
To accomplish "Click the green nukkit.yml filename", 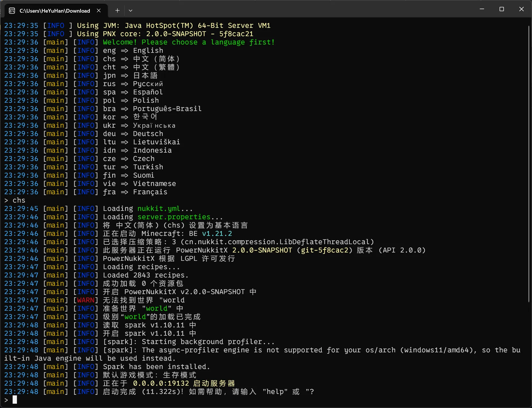I will 158,209.
